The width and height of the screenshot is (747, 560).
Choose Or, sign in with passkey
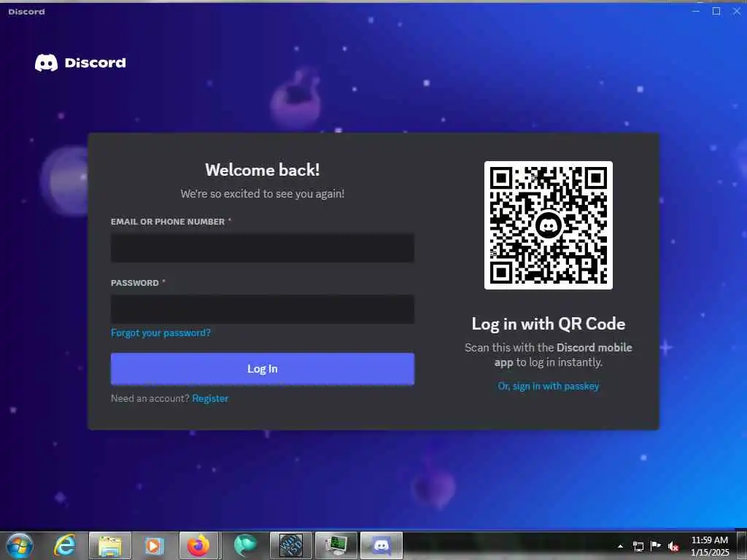(x=549, y=386)
